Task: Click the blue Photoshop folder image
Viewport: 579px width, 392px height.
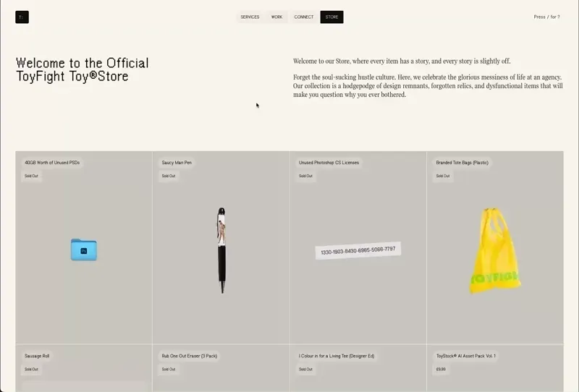Action: (x=84, y=250)
